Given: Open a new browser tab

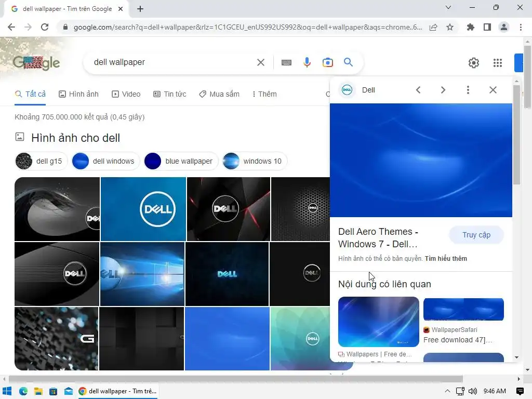Looking at the screenshot, I should tap(140, 9).
